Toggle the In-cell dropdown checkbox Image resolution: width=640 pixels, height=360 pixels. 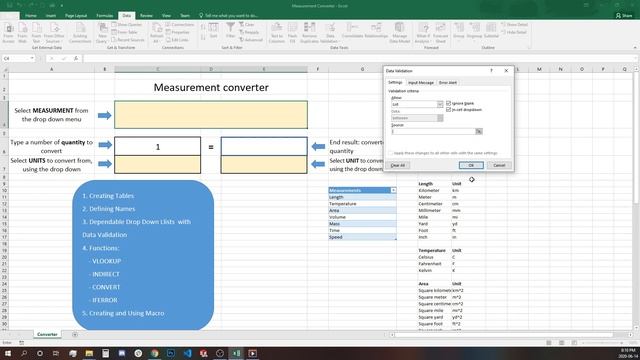point(449,110)
